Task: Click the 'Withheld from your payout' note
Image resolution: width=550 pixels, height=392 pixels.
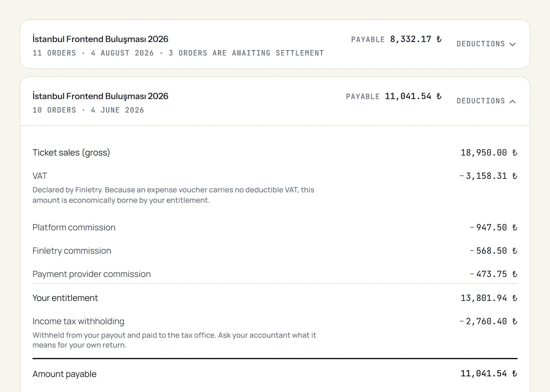Action: (x=174, y=340)
